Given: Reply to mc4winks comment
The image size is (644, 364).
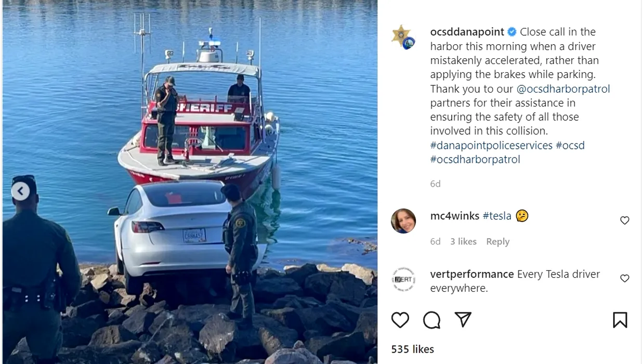Looking at the screenshot, I should pyautogui.click(x=497, y=241).
